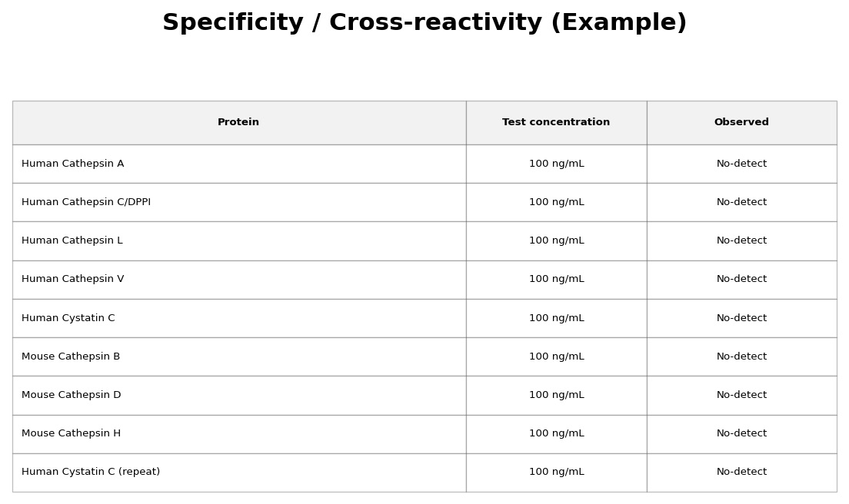Click the No-detect result for Human Cathepsin C/DPPI
849x504 pixels.
point(741,202)
